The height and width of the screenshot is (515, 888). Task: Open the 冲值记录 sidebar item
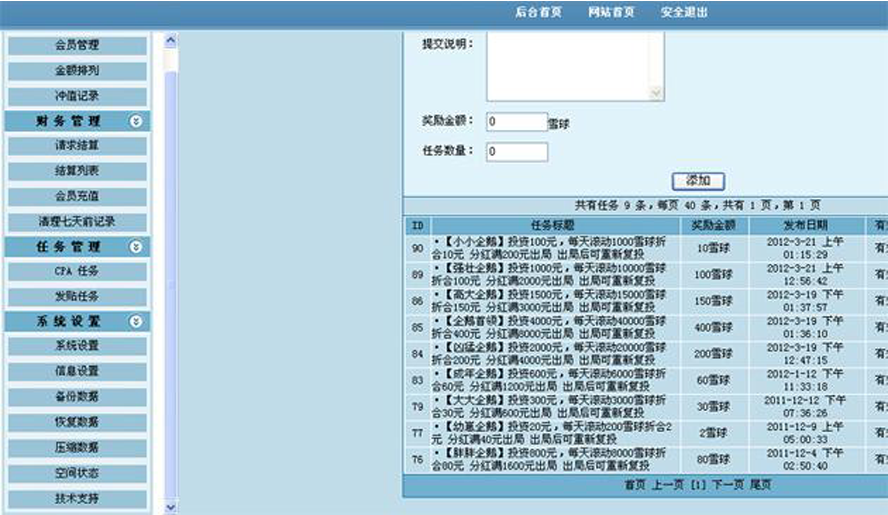(x=77, y=96)
